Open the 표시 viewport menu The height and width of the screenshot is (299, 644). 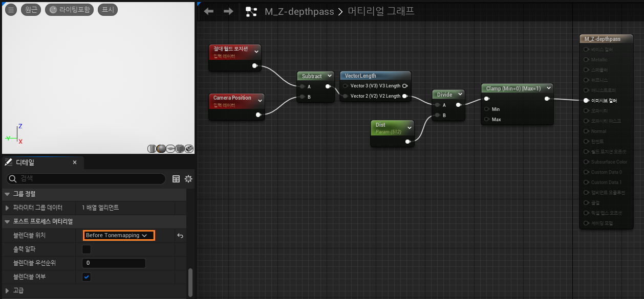pyautogui.click(x=108, y=10)
